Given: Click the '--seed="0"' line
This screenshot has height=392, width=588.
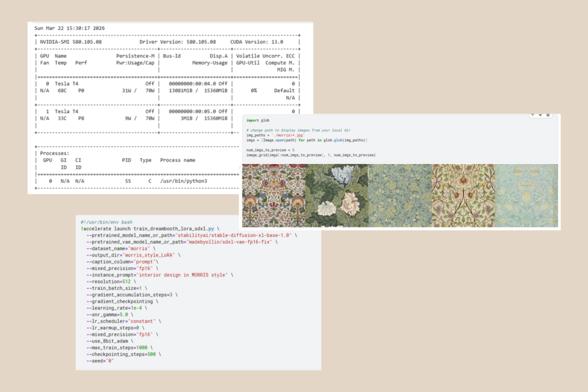Looking at the screenshot, I should (100, 361).
